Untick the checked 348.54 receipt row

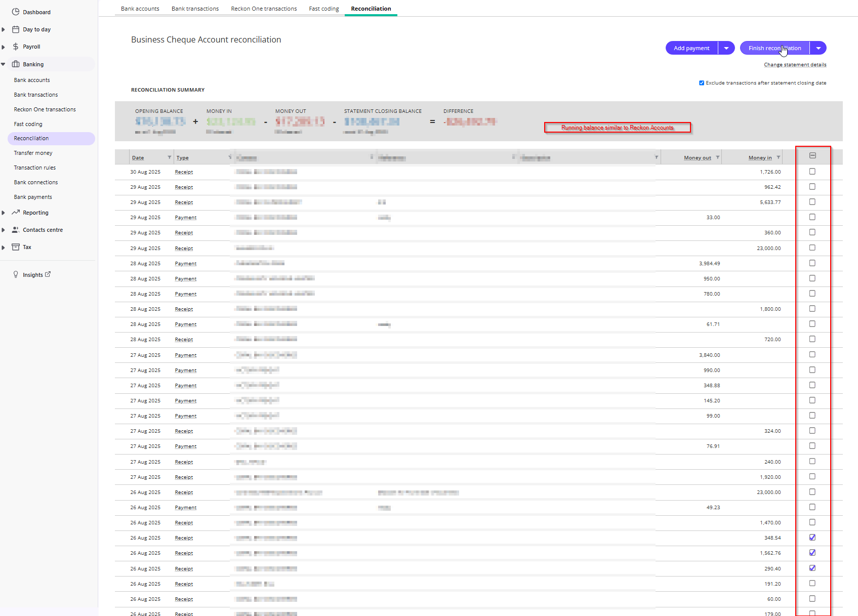pos(812,538)
